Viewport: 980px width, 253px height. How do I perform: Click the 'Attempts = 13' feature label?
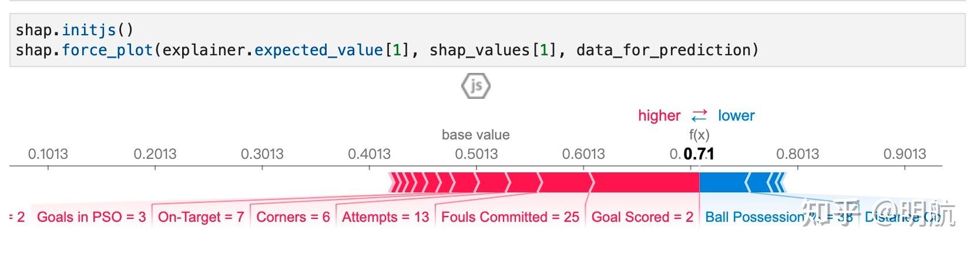pyautogui.click(x=385, y=217)
